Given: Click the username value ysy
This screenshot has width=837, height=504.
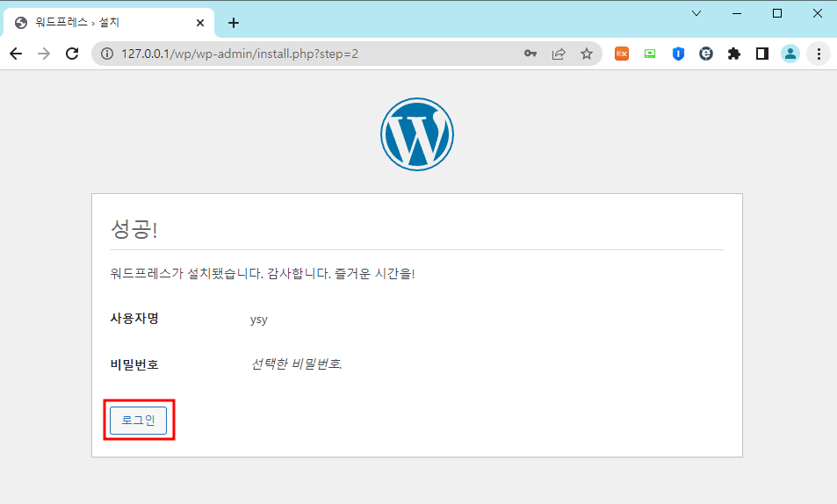Looking at the screenshot, I should (259, 320).
